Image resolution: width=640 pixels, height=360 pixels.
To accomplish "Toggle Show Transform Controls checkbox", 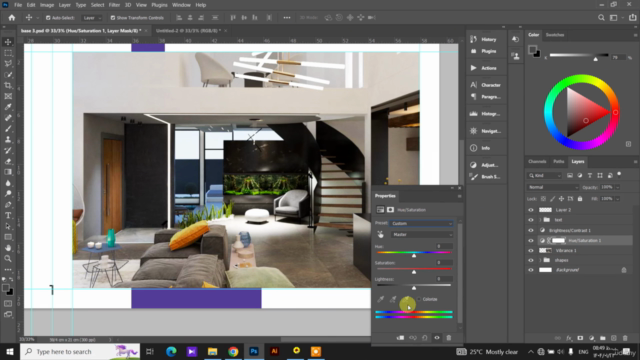I will click(x=113, y=18).
